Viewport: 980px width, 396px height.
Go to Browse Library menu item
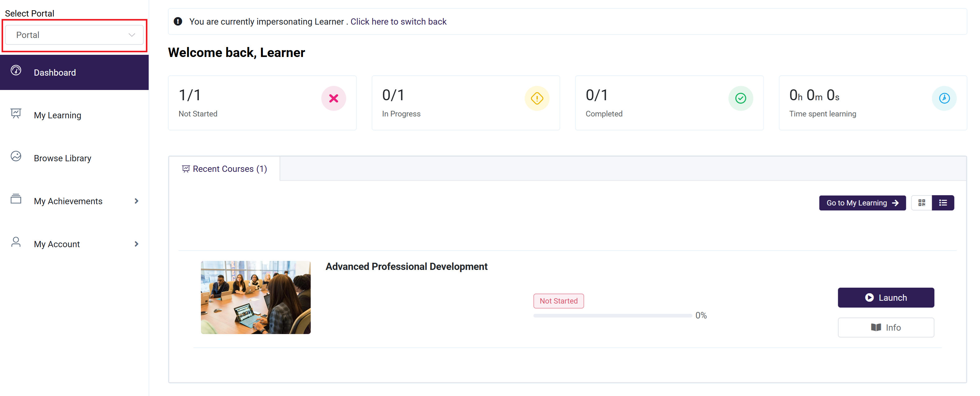click(x=63, y=158)
